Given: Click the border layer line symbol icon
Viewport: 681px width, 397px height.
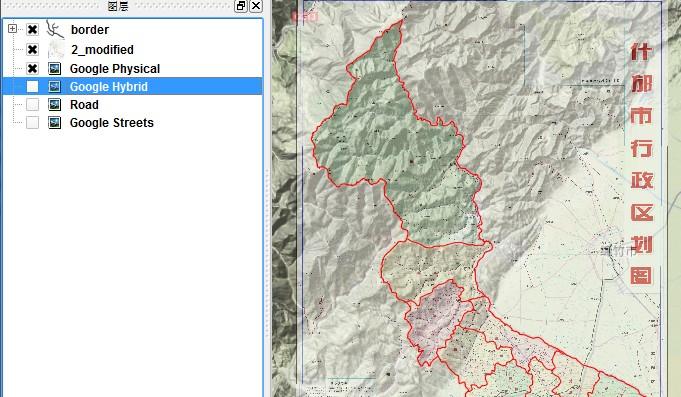Looking at the screenshot, I should tap(55, 30).
